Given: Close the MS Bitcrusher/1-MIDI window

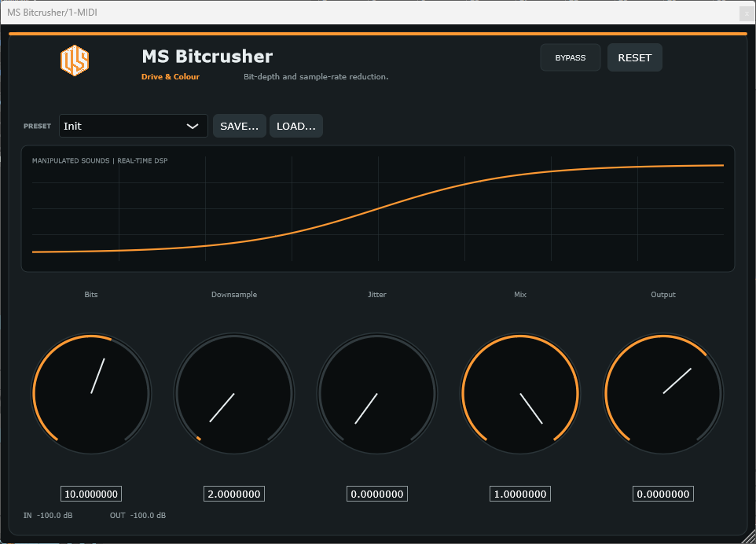Looking at the screenshot, I should [747, 13].
